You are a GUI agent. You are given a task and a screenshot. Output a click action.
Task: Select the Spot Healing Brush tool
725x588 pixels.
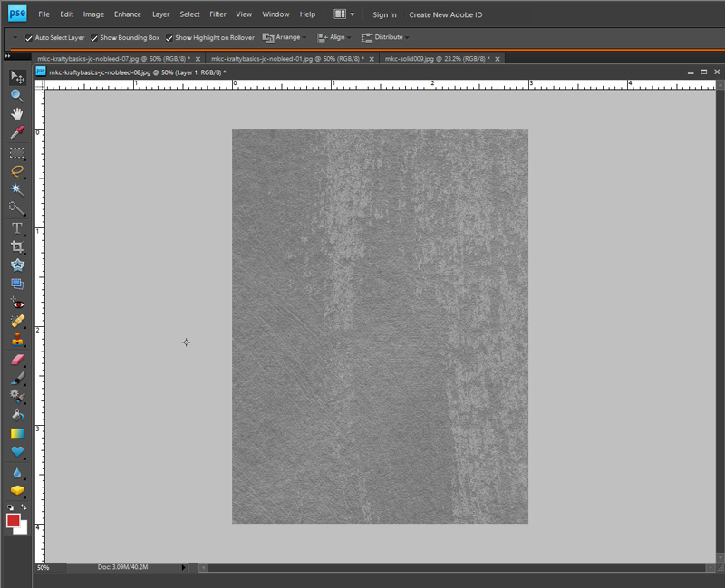click(17, 322)
